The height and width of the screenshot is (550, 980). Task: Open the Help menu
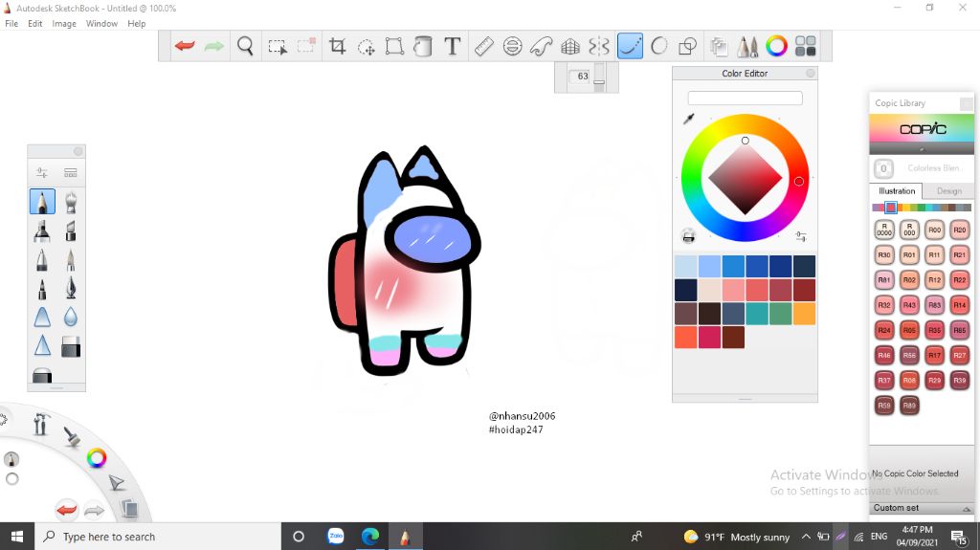(137, 24)
